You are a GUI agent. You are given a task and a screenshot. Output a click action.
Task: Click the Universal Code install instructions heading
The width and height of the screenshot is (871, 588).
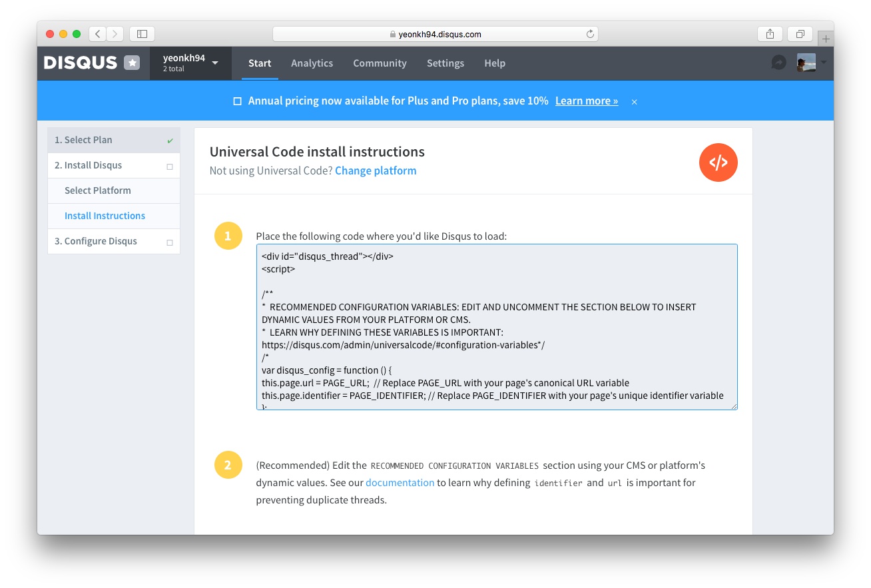pos(317,152)
